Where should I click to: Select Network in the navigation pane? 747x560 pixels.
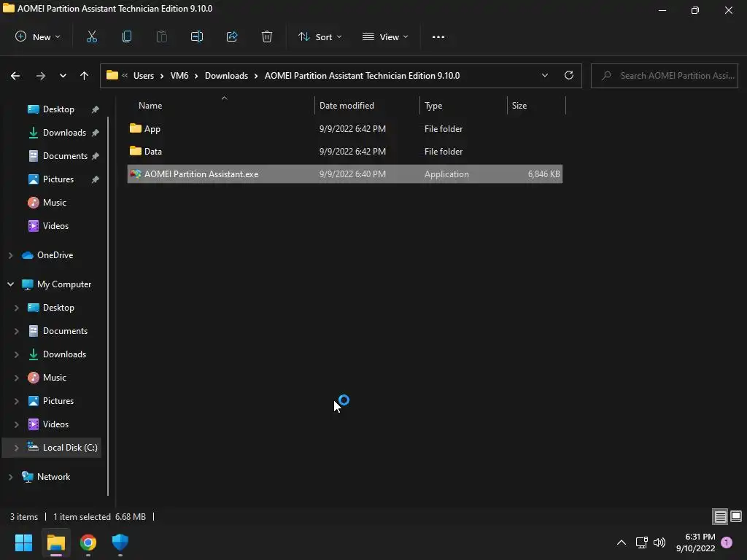pyautogui.click(x=53, y=477)
